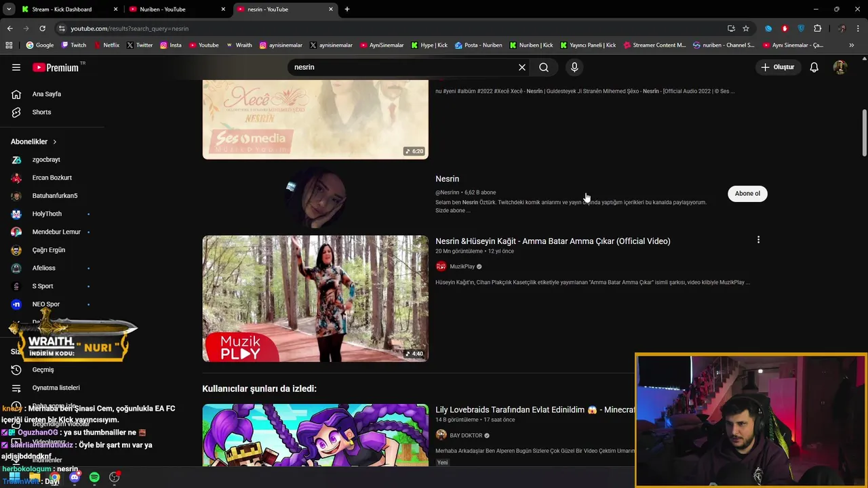Go to Ana Sayfa in the sidebar
868x488 pixels.
pos(46,94)
